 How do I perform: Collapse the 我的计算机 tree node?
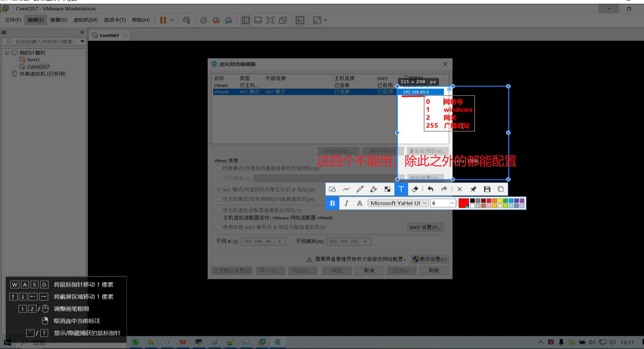pyautogui.click(x=7, y=53)
